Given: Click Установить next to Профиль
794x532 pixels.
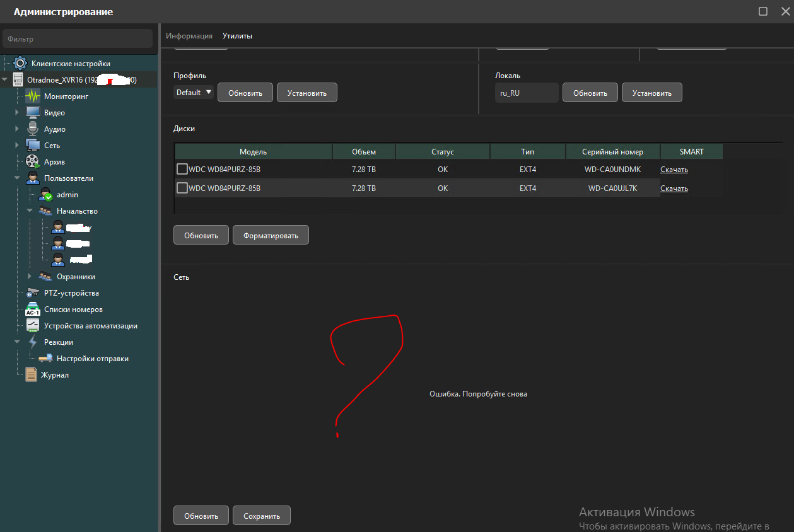Looking at the screenshot, I should 307,93.
